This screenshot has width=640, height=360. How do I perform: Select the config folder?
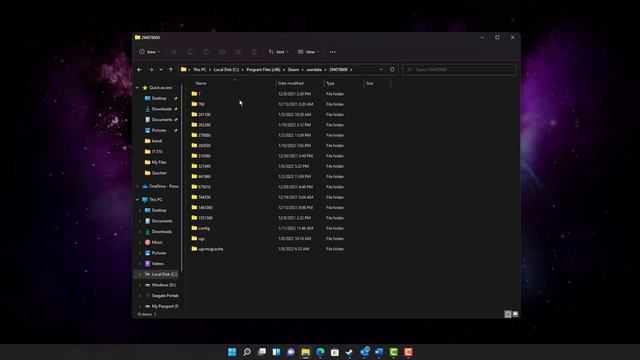[204, 228]
